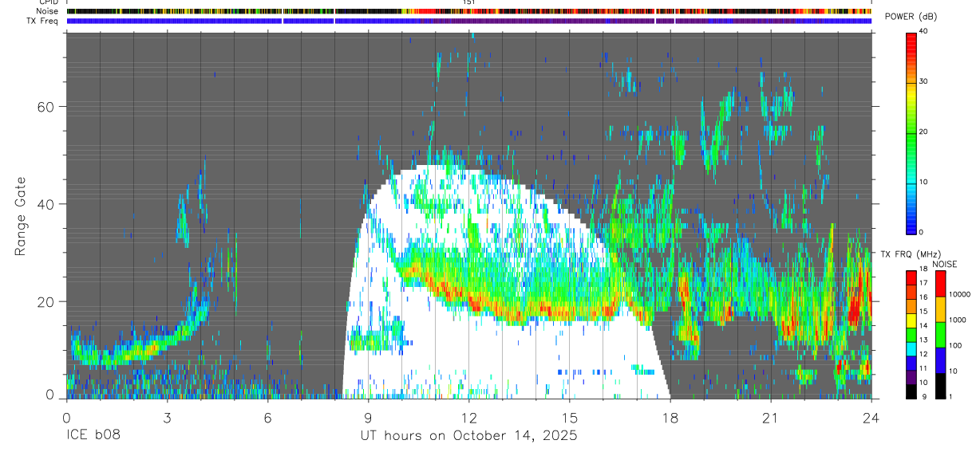Click the 60 tick label on Range Gate axis
Viewport: 980px width, 452px height.
coord(45,107)
